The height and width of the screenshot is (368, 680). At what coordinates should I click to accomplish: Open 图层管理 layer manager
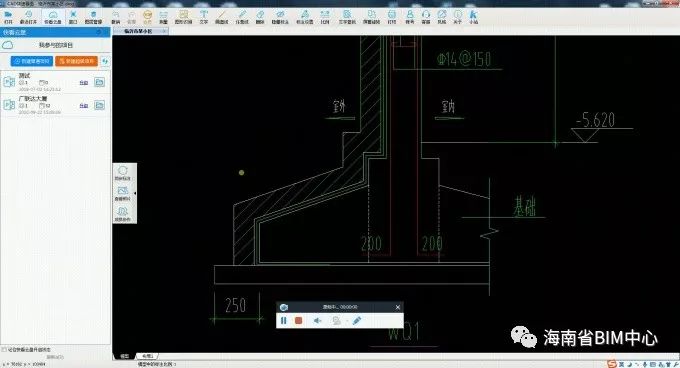(x=93, y=17)
